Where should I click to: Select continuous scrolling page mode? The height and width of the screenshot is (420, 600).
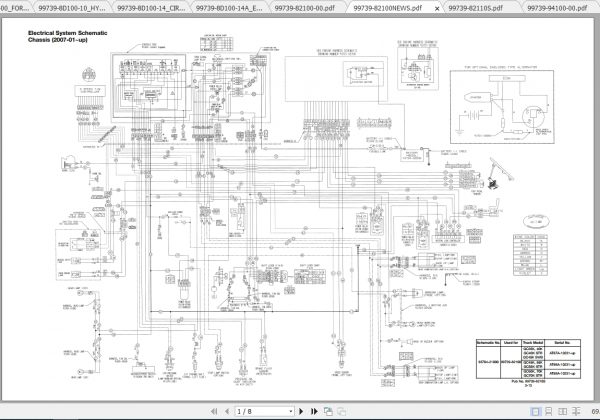[x=548, y=412]
